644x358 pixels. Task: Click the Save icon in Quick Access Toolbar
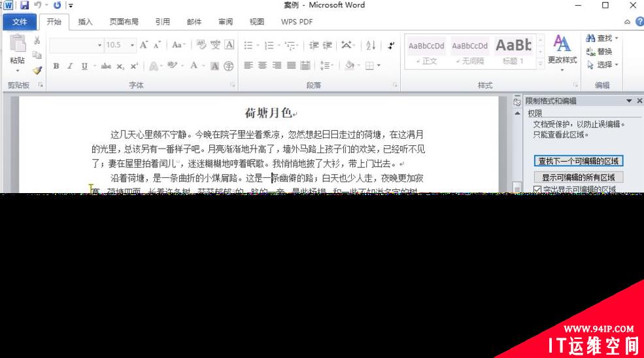click(x=25, y=5)
